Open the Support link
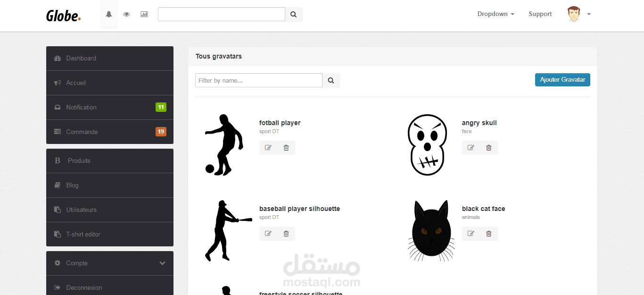Viewport: 644px width, 295px height. coord(540,14)
